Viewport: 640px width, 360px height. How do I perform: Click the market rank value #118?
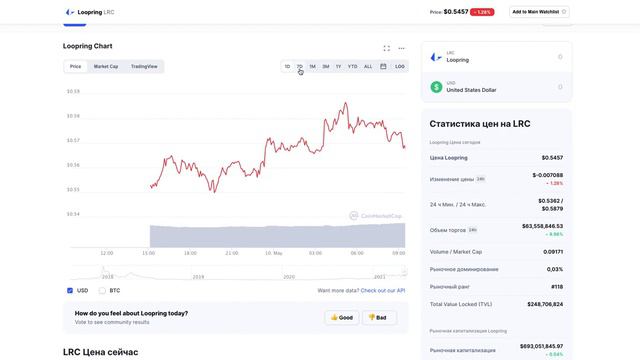click(x=557, y=287)
